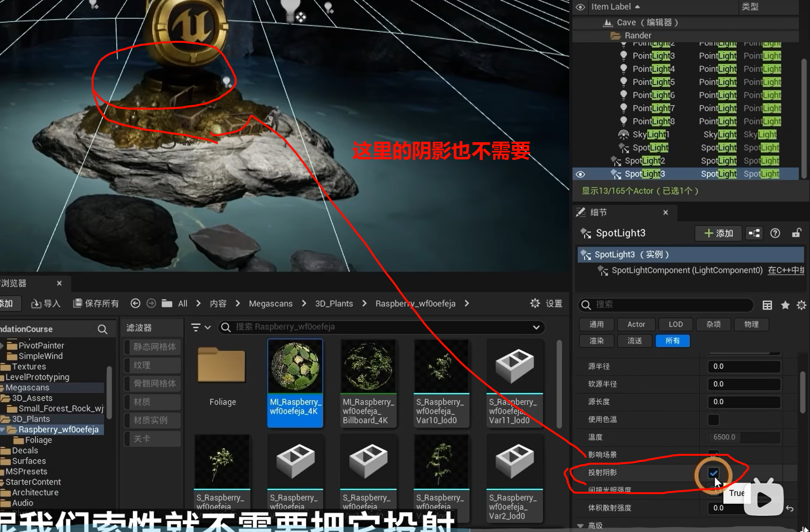Open Blueprint/script options icon next to Add

tap(754, 233)
